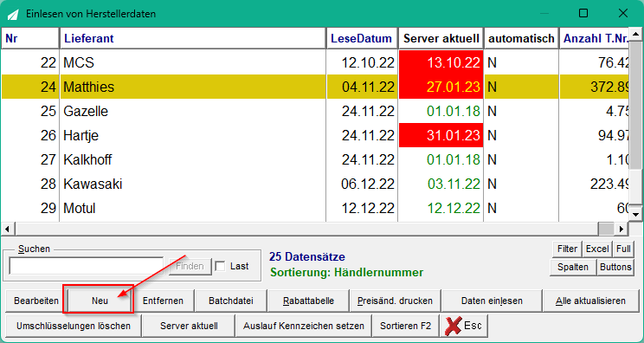
Task: Open the Spalten settings
Action: click(x=573, y=267)
